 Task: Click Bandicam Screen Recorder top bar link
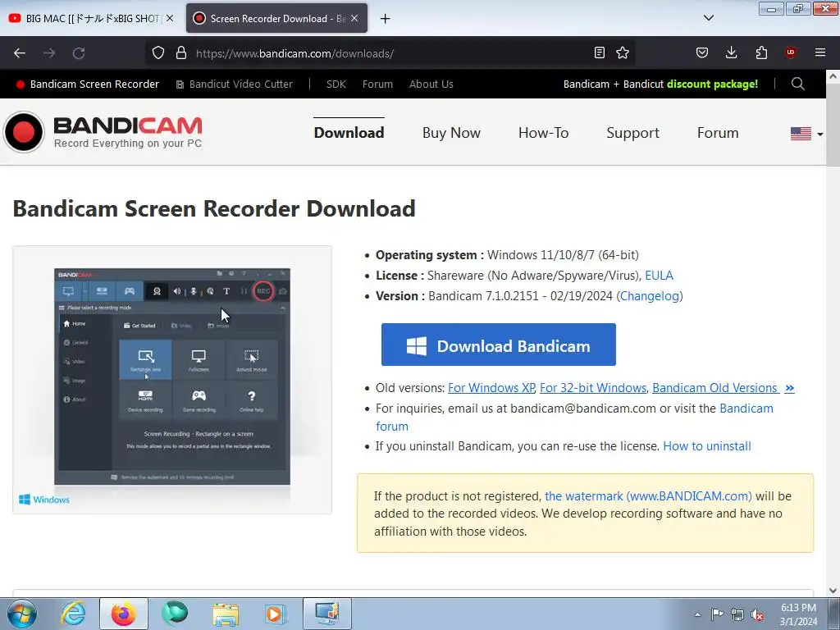click(x=88, y=84)
